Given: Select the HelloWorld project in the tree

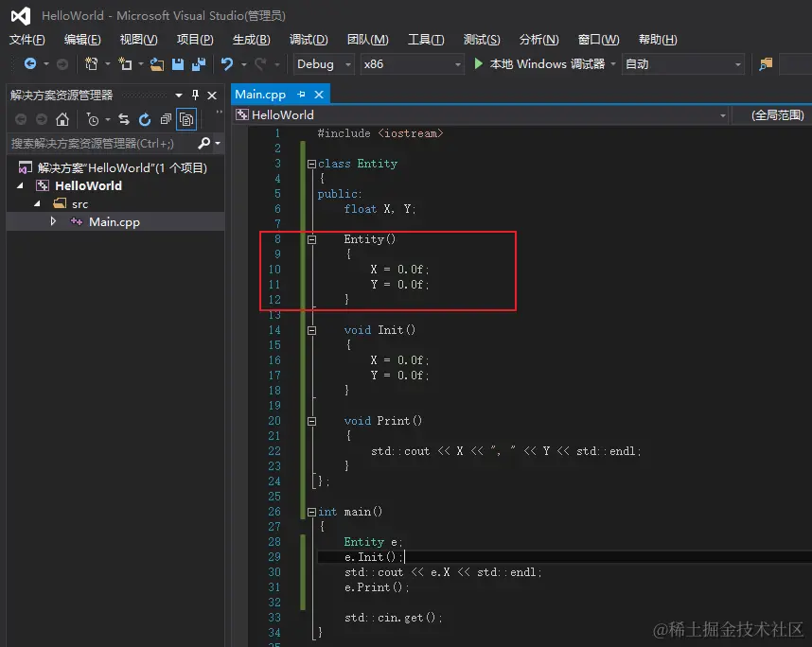Looking at the screenshot, I should click(89, 185).
